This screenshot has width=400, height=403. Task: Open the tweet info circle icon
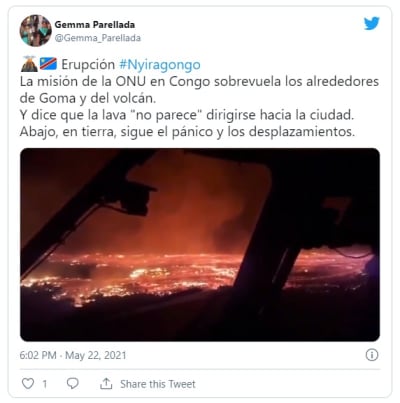(x=372, y=355)
